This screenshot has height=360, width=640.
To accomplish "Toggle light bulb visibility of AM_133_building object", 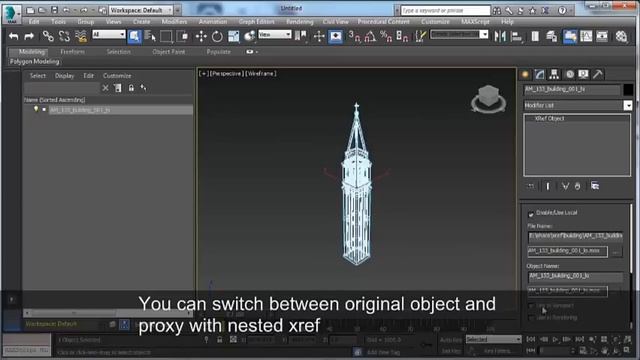I will pos(36,109).
